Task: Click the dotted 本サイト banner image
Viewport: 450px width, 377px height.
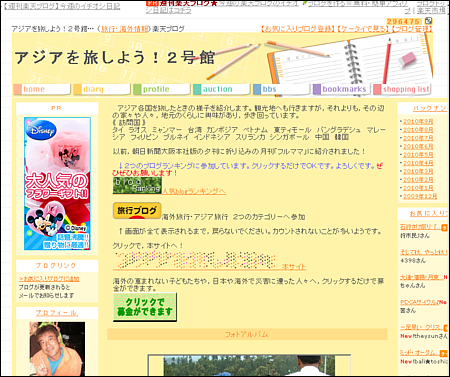Action: click(196, 260)
